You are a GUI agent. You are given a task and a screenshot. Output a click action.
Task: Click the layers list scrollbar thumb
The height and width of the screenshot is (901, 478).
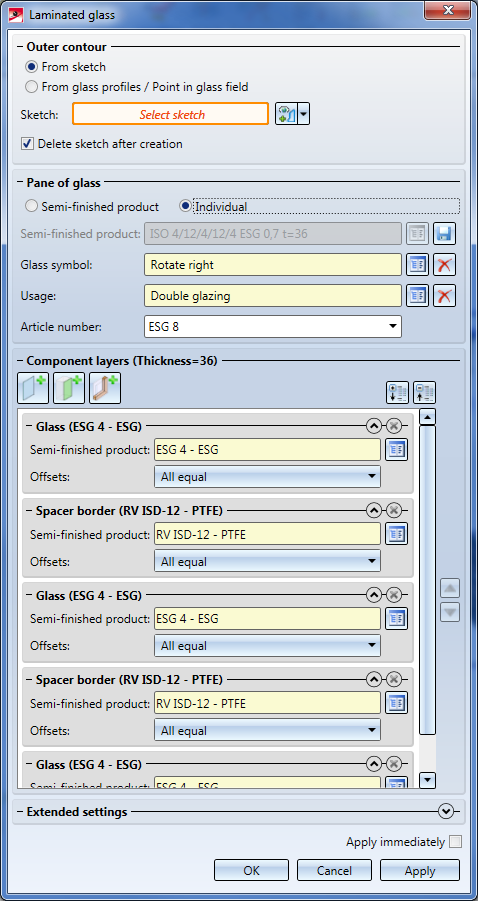427,580
